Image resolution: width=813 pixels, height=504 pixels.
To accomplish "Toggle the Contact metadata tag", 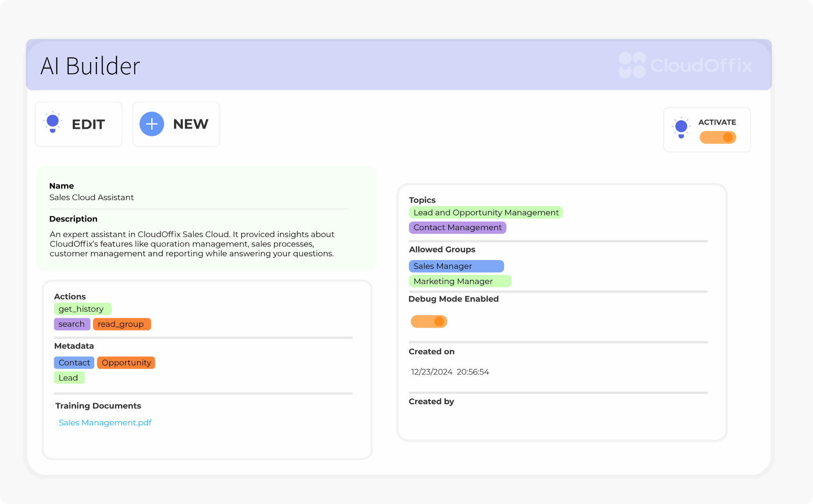I will [74, 362].
